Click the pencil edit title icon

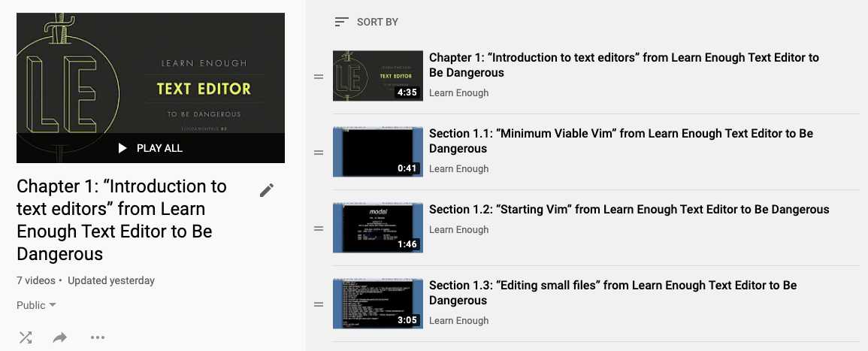click(266, 190)
